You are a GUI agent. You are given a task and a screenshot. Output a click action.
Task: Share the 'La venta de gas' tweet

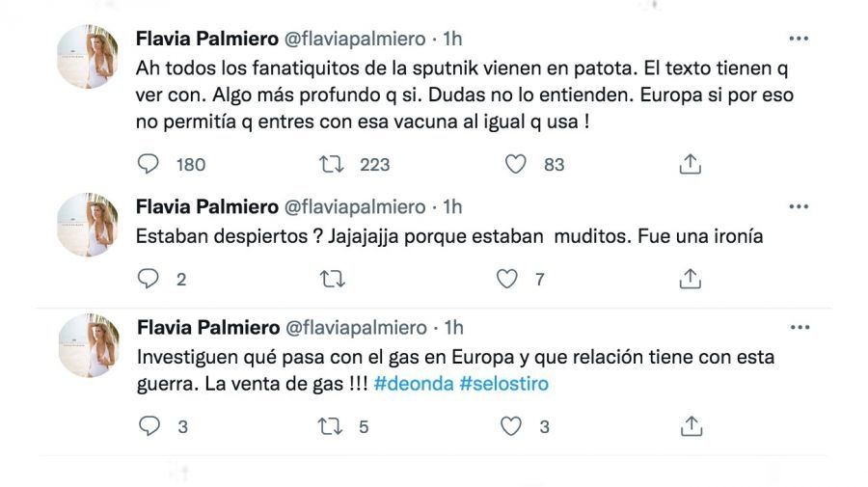click(x=690, y=425)
